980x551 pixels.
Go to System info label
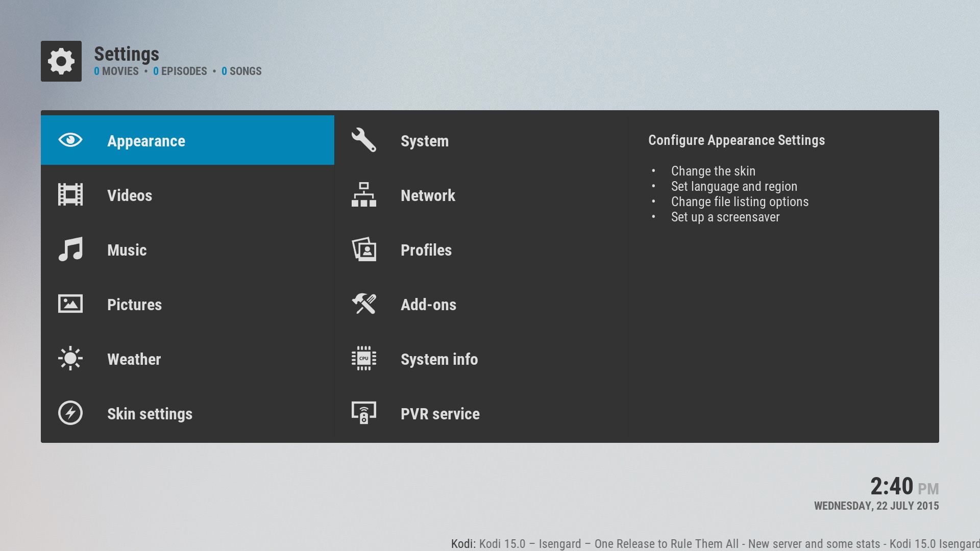click(439, 359)
